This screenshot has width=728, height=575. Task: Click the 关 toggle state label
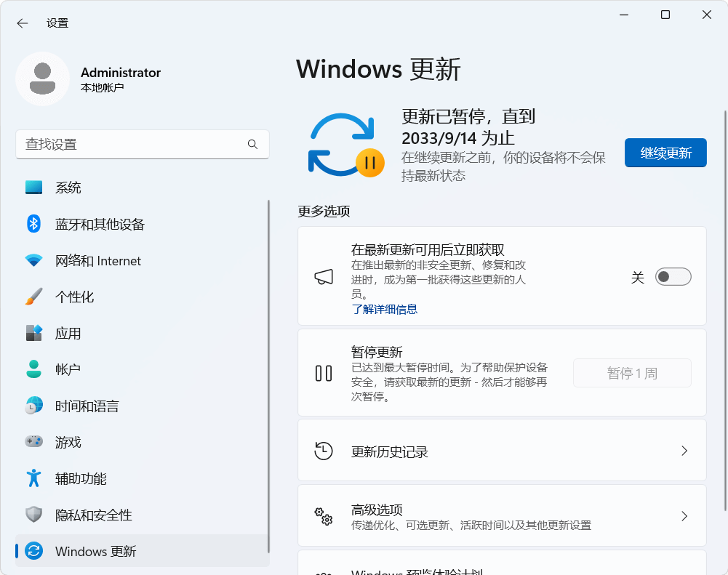(638, 278)
